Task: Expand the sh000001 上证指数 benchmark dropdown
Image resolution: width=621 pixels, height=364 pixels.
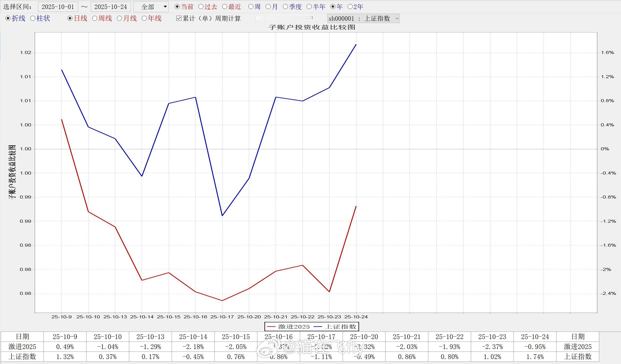Action: [x=363, y=18]
